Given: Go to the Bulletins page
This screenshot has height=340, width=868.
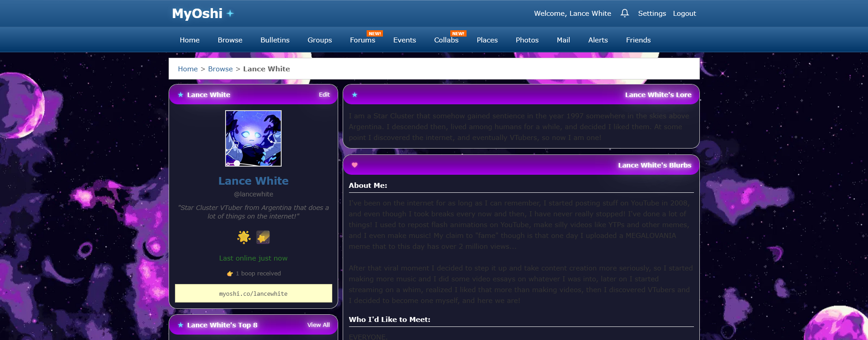Looking at the screenshot, I should (275, 40).
